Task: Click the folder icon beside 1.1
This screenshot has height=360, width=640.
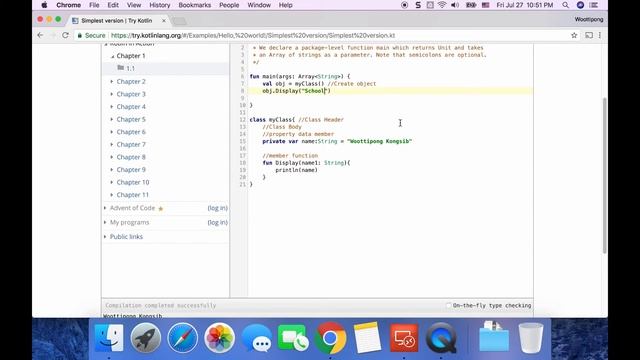Action: (120, 68)
